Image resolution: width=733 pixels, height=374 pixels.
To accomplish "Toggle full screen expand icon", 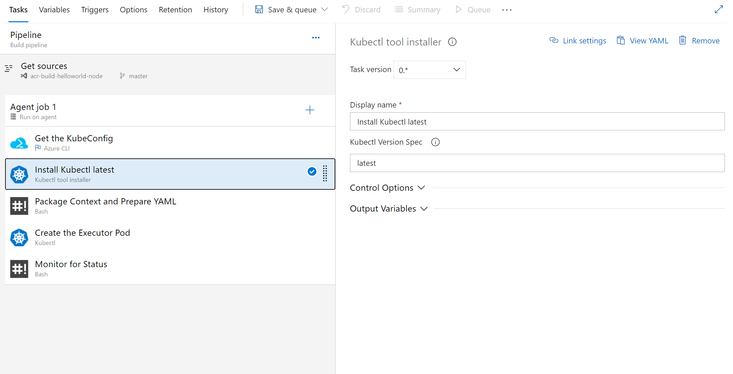I will click(719, 9).
